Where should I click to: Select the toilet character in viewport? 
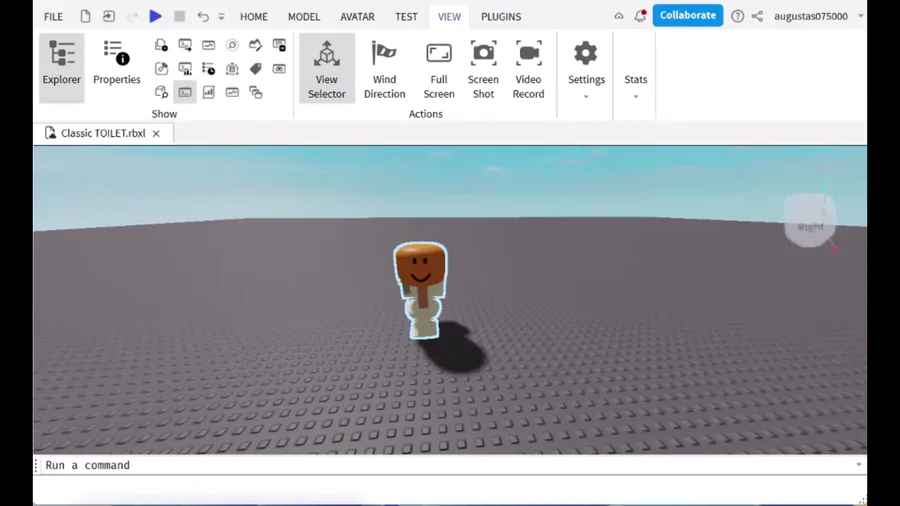(421, 290)
